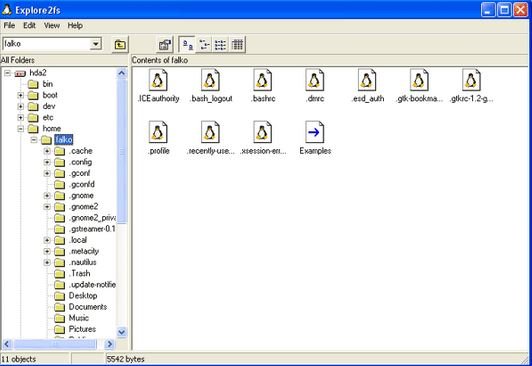532x366 pixels.
Task: Collapse the hda2 tree node
Action: pos(7,73)
